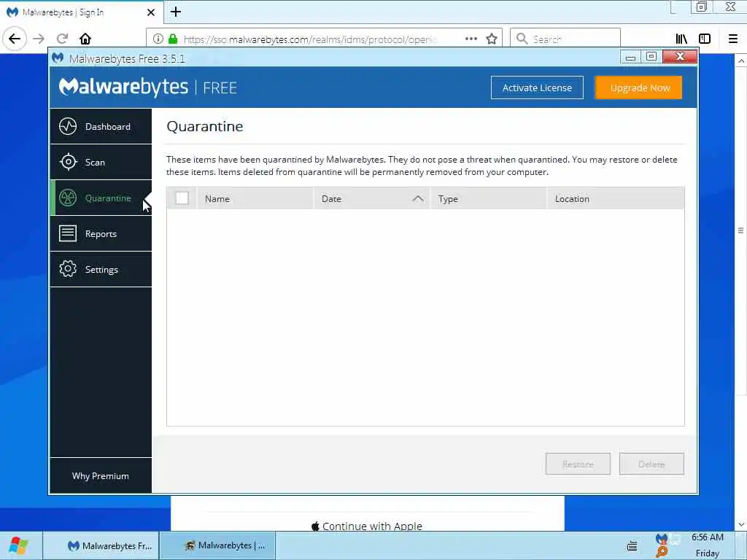Image resolution: width=747 pixels, height=560 pixels.
Task: Open the Windows Start menu
Action: (18, 545)
